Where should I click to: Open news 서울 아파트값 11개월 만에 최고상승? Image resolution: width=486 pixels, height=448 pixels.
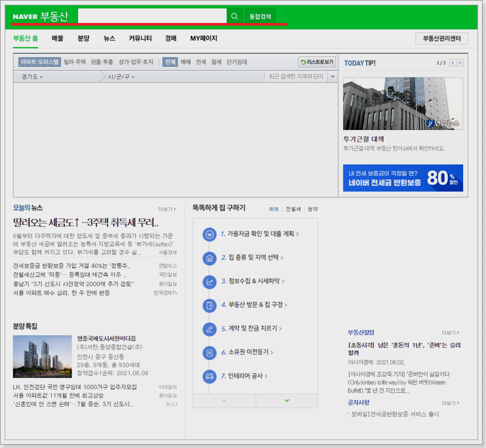[x=58, y=396]
